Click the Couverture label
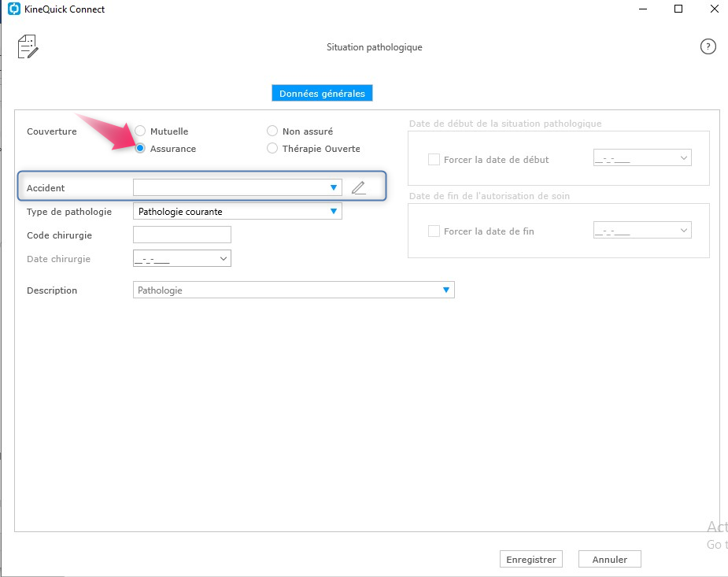Screen dimensions: 728x577 tap(51, 131)
